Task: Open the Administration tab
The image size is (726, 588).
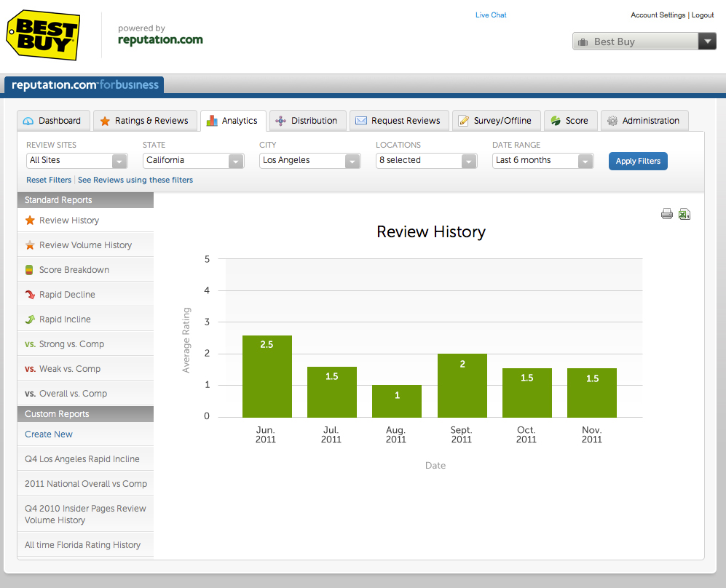Action: [x=644, y=121]
